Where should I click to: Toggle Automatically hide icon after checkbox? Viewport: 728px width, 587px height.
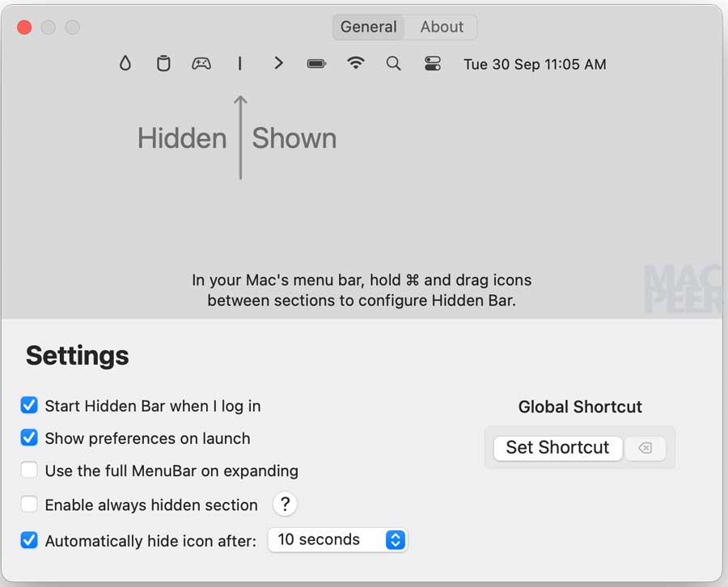click(x=29, y=540)
